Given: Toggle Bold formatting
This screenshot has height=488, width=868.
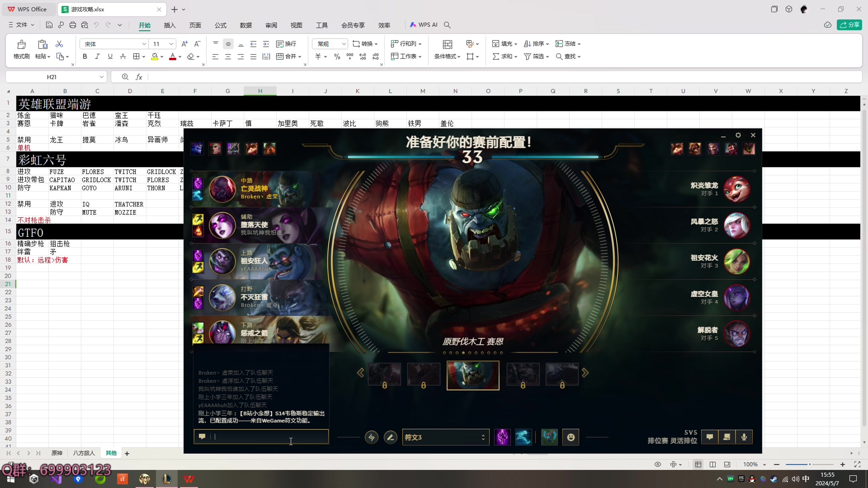Looking at the screenshot, I should tap(85, 56).
